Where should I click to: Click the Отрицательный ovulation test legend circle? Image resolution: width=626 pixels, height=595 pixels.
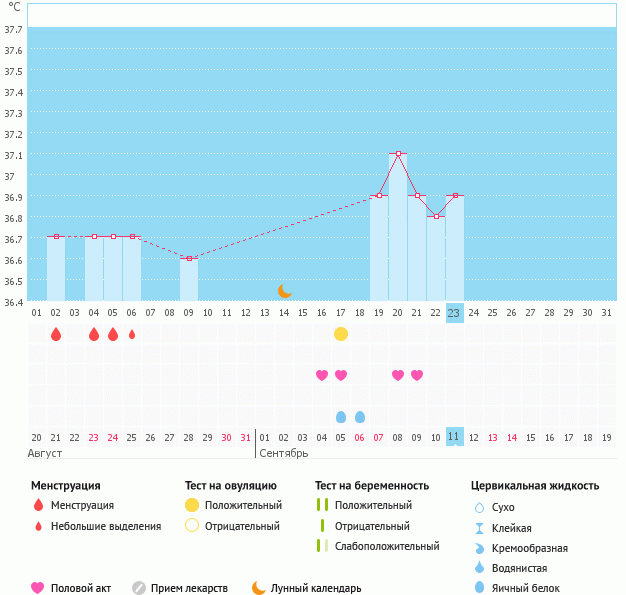tap(192, 526)
